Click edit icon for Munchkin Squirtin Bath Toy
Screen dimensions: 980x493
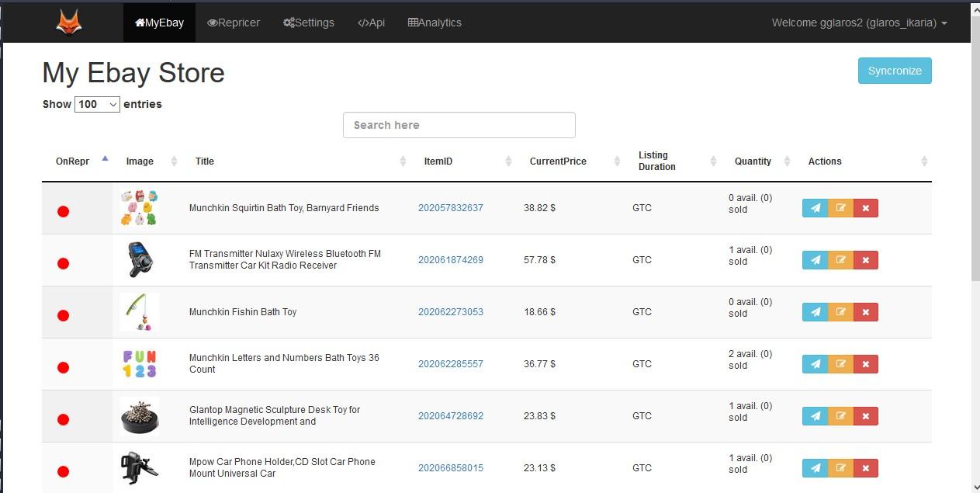point(840,208)
